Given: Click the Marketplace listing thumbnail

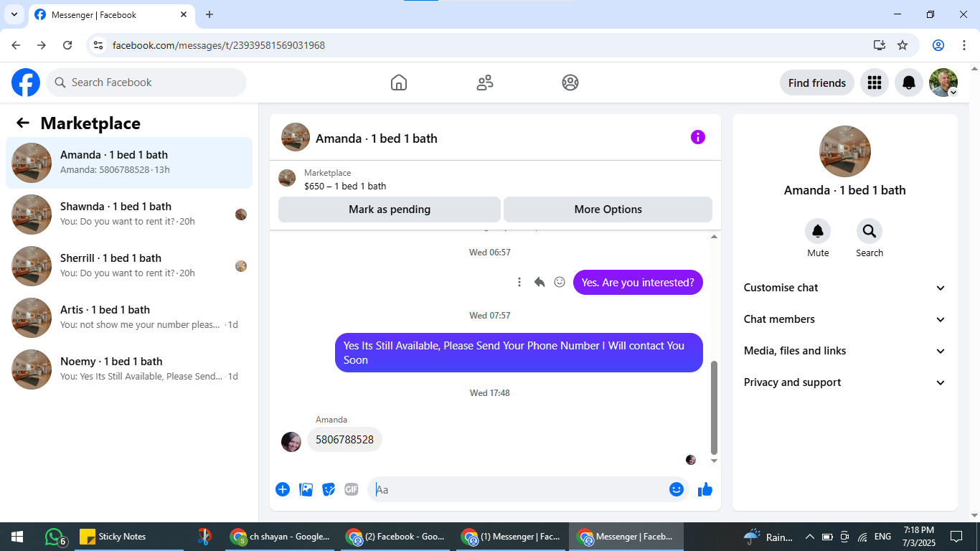Looking at the screenshot, I should coord(287,178).
